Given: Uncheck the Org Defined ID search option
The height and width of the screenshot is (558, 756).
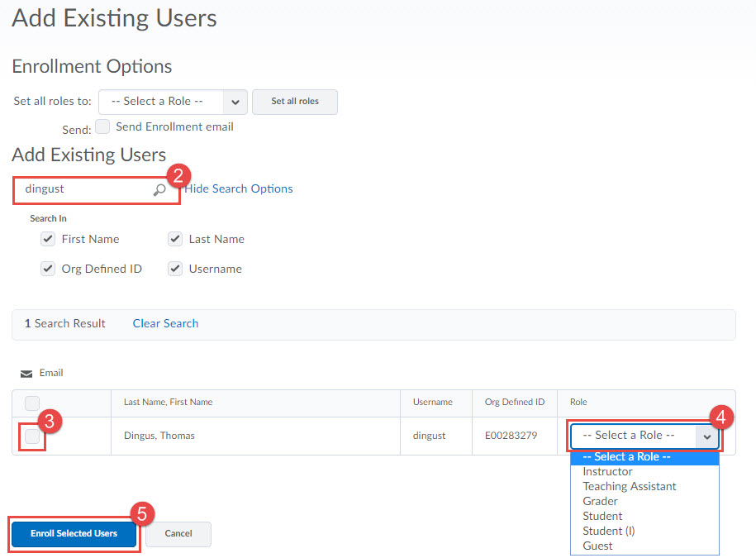Looking at the screenshot, I should 48,269.
